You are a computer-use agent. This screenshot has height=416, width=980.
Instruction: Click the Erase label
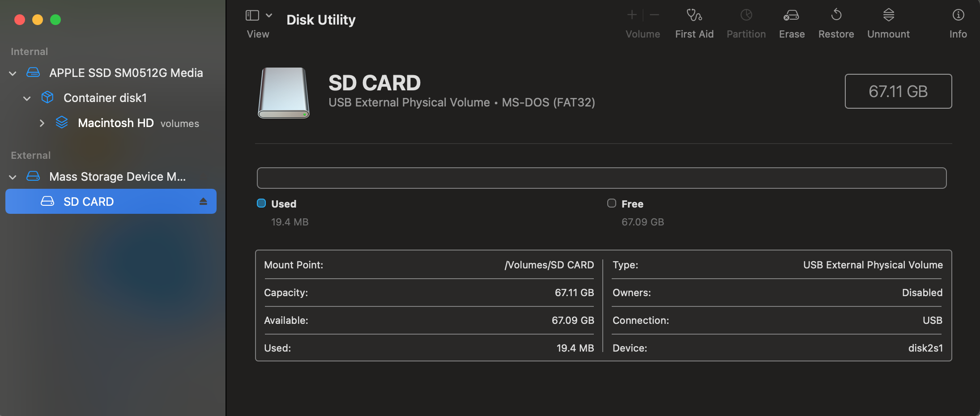point(792,34)
